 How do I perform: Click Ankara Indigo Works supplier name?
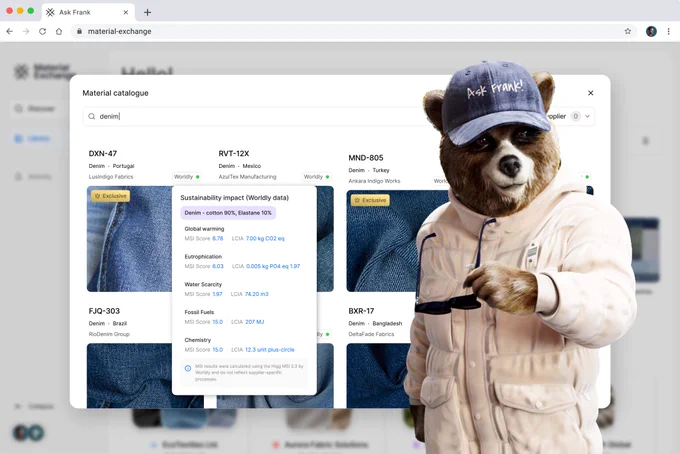(374, 181)
